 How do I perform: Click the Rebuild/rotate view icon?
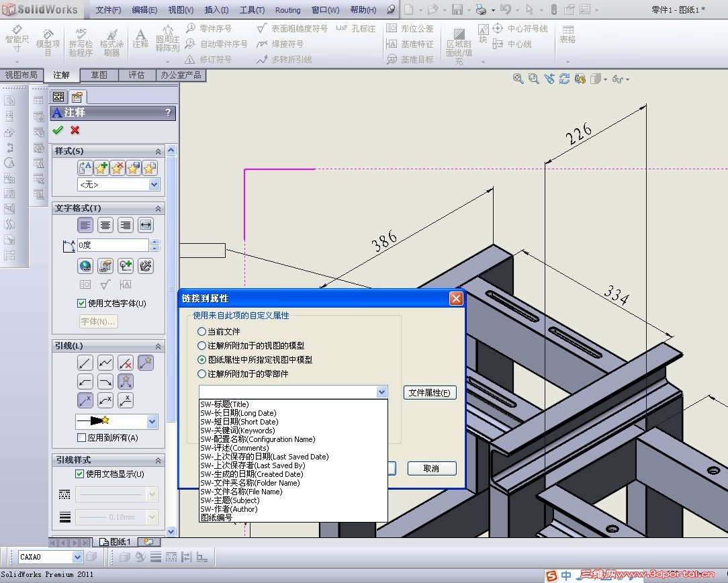[x=564, y=79]
